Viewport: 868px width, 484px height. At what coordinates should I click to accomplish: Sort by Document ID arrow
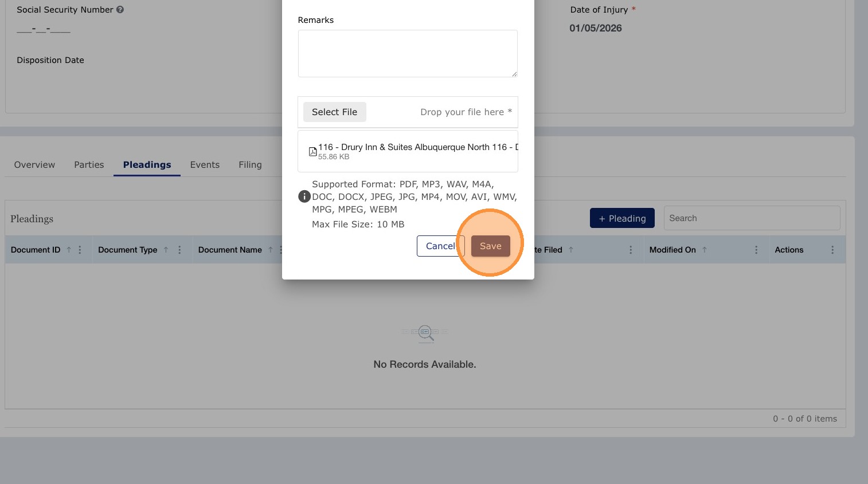point(69,250)
